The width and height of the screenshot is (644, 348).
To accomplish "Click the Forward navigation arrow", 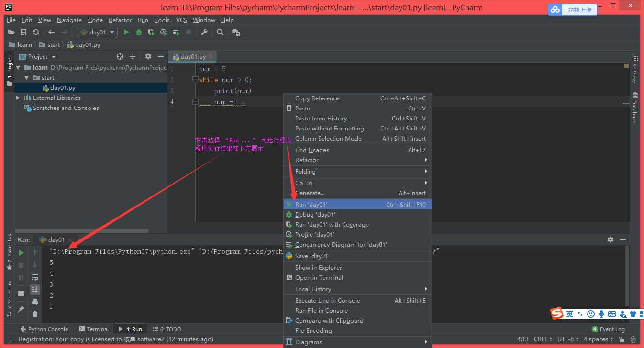I will point(64,32).
